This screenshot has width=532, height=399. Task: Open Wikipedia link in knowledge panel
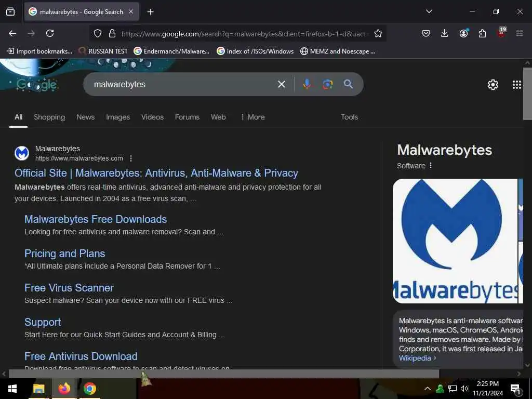click(x=417, y=358)
